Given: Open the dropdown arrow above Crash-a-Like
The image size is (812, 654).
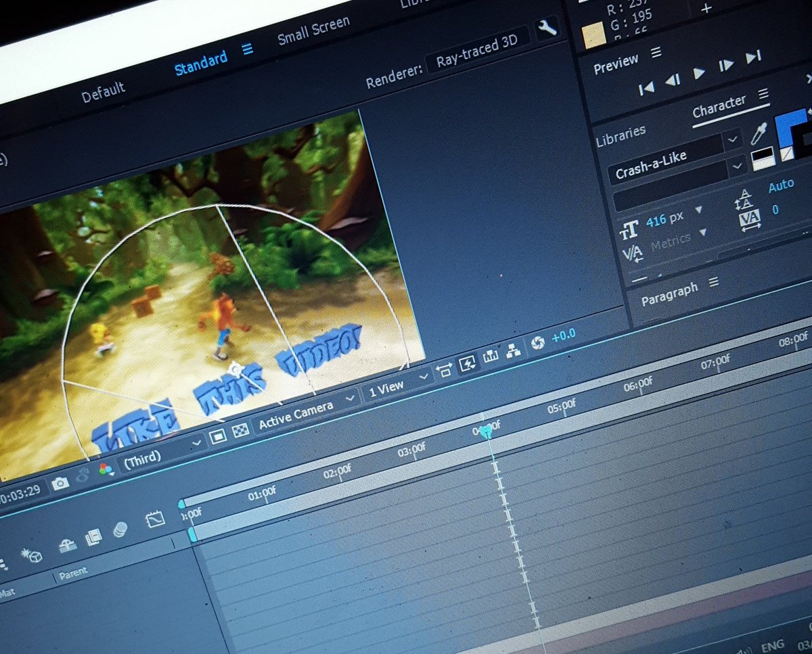Looking at the screenshot, I should [x=732, y=140].
